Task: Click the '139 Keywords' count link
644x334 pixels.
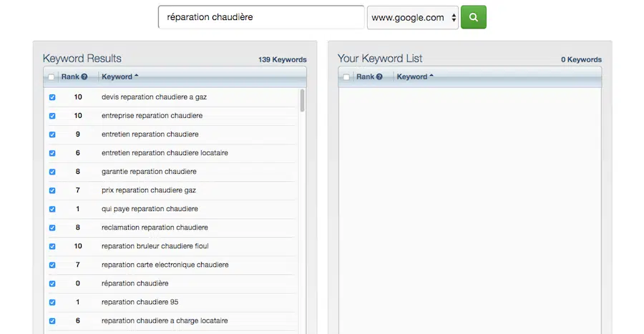Action: pyautogui.click(x=282, y=60)
